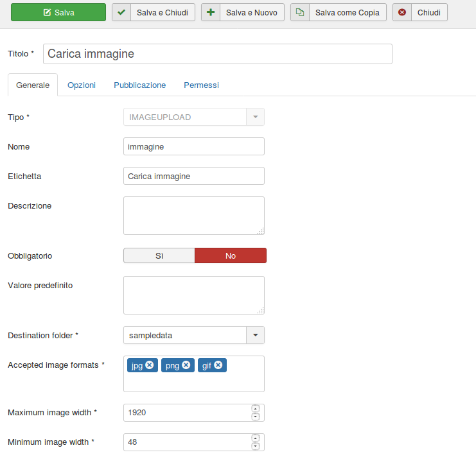
Task: Decrease Minimum image width with down arrow
Action: (256, 446)
